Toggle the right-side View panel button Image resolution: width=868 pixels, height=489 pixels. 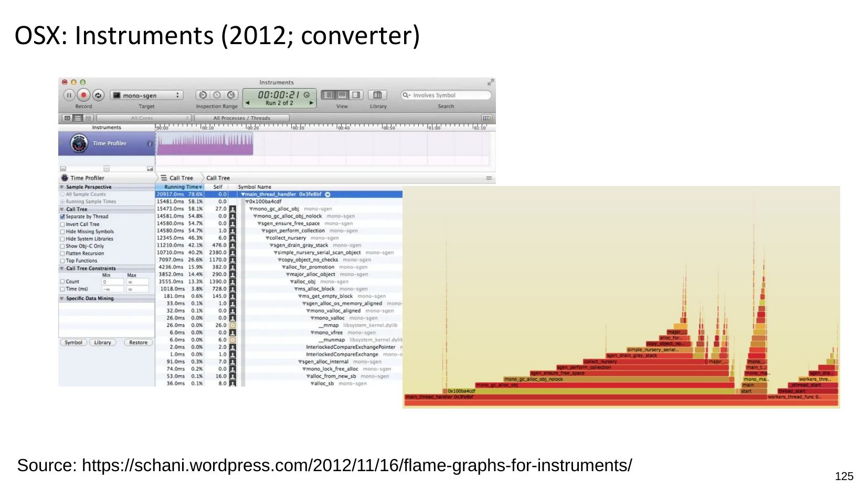pyautogui.click(x=356, y=95)
